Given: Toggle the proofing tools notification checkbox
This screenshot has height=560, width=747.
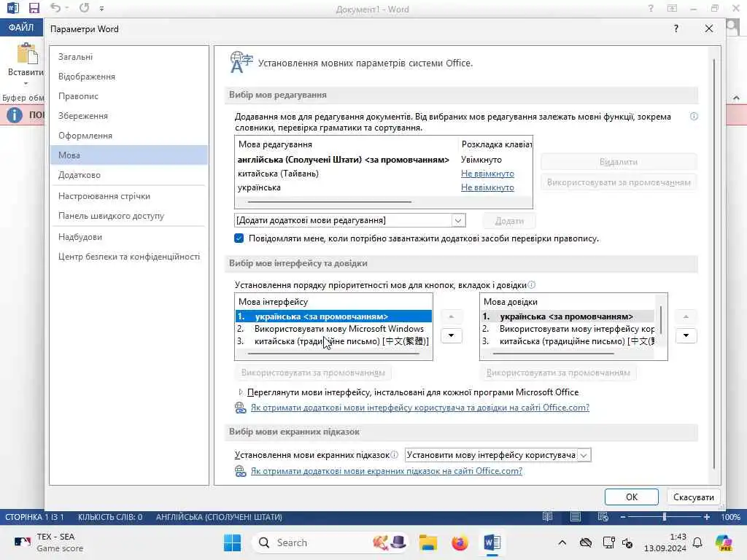Looking at the screenshot, I should [x=239, y=238].
